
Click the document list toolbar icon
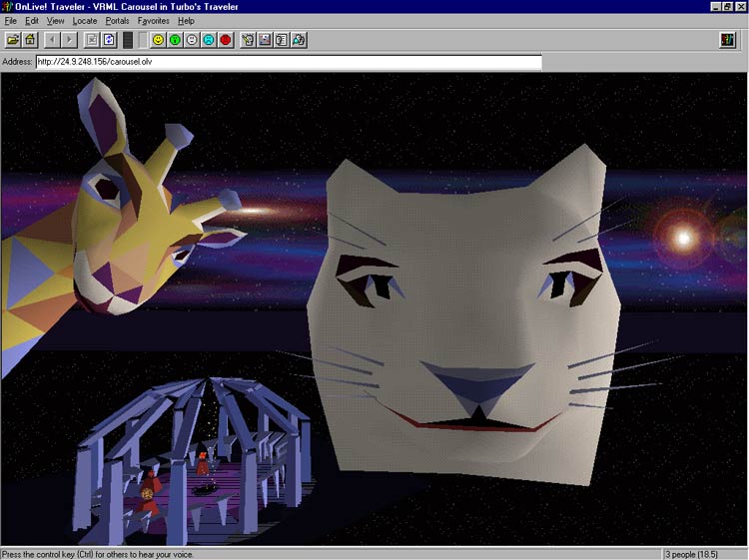282,40
